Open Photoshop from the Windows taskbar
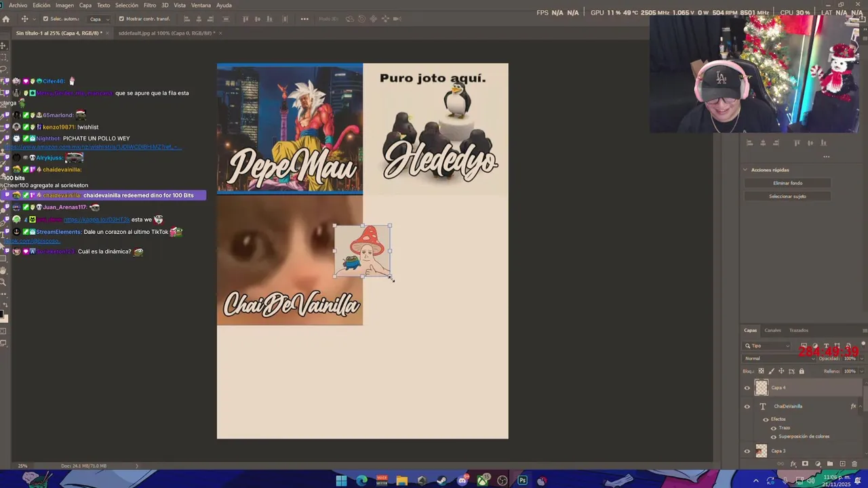The height and width of the screenshot is (488, 868). [x=522, y=481]
